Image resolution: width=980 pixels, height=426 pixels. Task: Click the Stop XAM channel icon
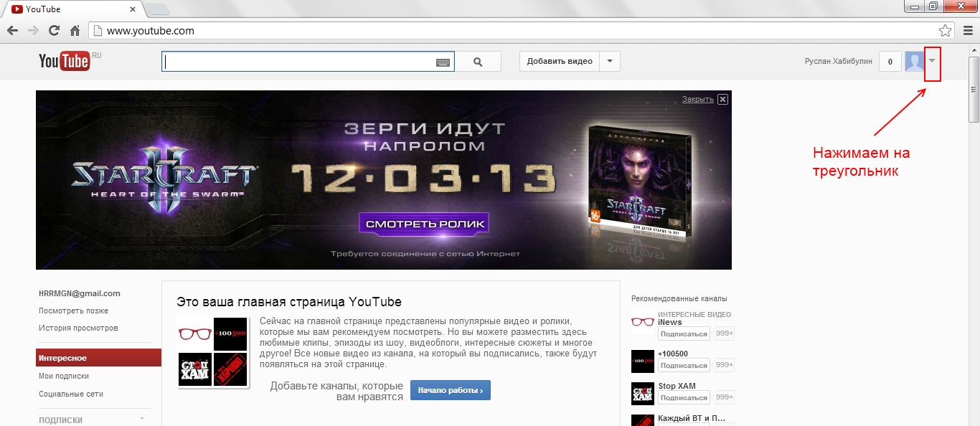point(643,394)
